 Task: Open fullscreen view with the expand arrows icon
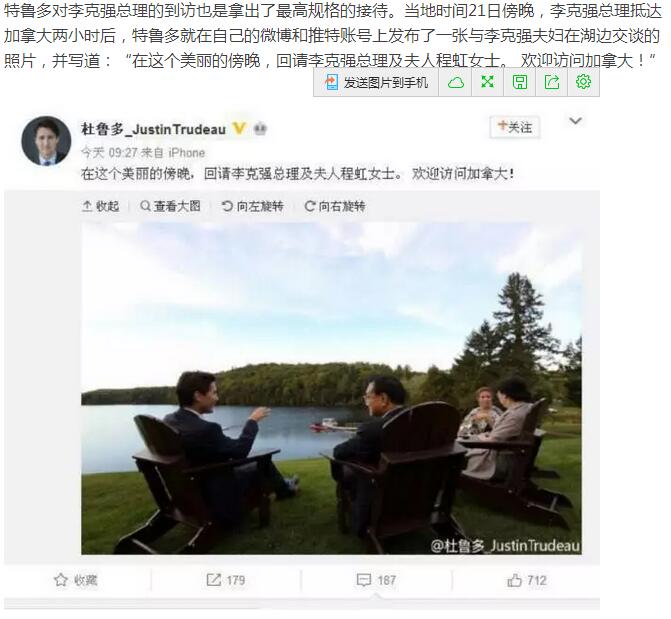point(487,82)
